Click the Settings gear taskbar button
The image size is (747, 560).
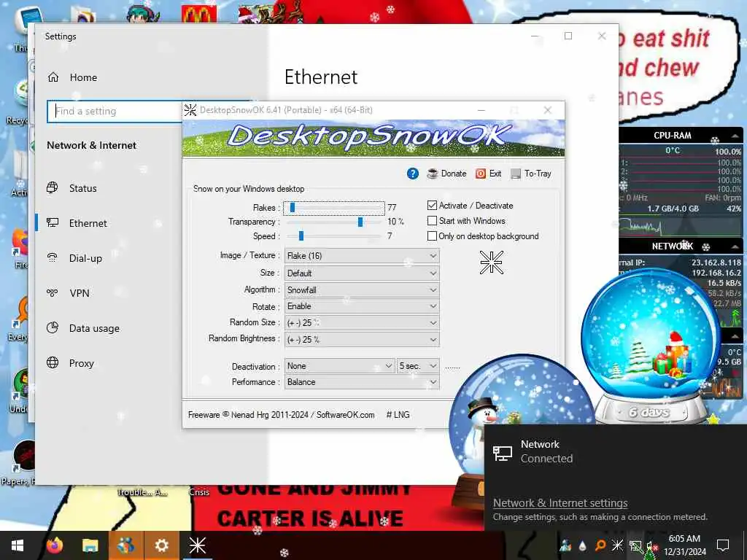tap(161, 545)
